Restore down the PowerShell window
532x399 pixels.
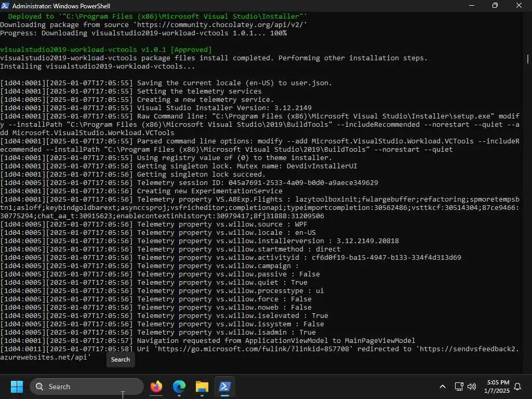(495, 6)
